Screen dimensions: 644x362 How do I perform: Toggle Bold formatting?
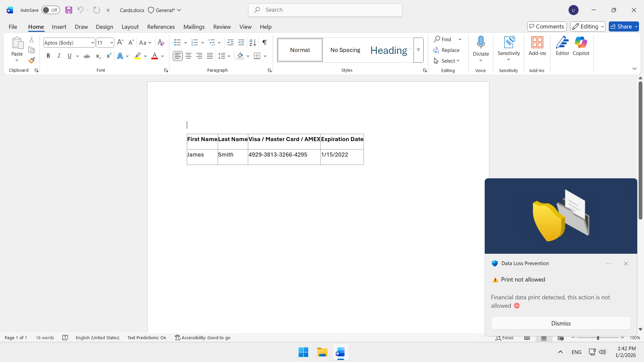coord(48,56)
